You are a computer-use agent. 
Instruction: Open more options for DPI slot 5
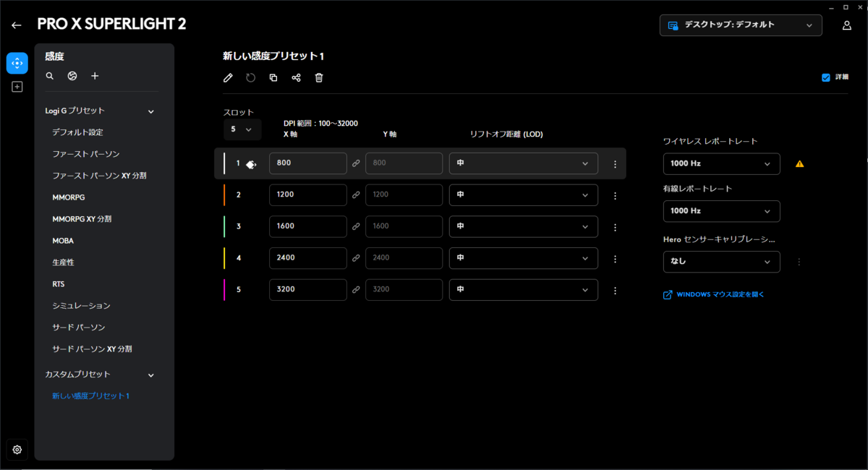[615, 290]
